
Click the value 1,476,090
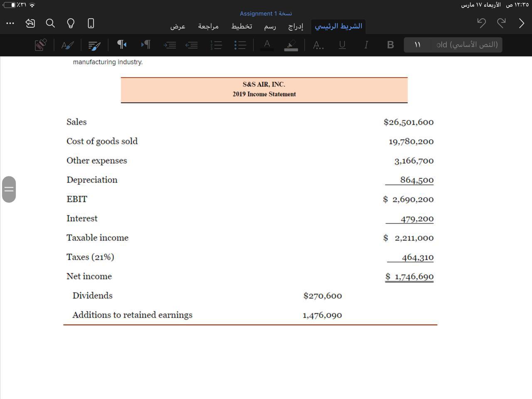323,315
